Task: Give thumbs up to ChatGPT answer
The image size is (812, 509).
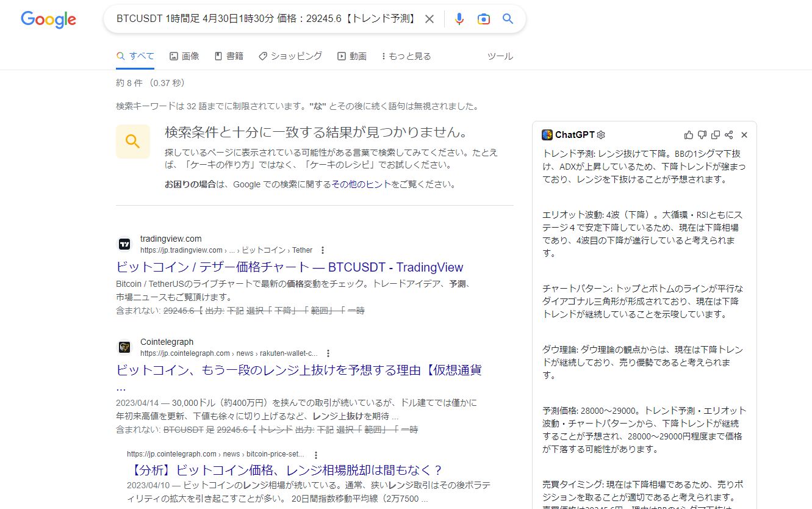Action: tap(689, 135)
